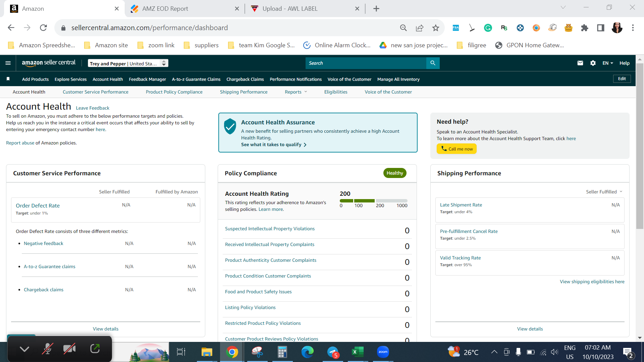The height and width of the screenshot is (362, 644).
Task: Open the Eligibilities tab
Action: [x=336, y=92]
